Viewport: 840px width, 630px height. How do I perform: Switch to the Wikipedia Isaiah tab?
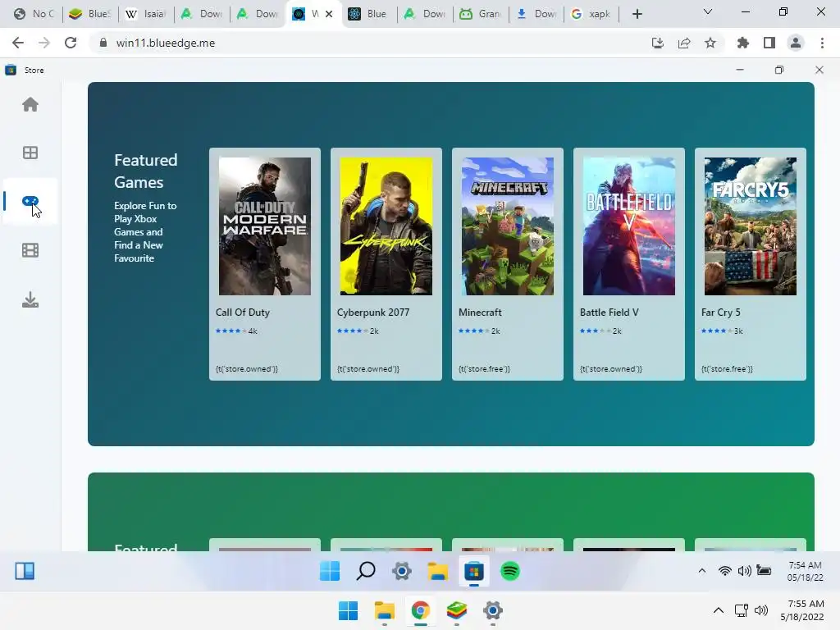tap(146, 14)
